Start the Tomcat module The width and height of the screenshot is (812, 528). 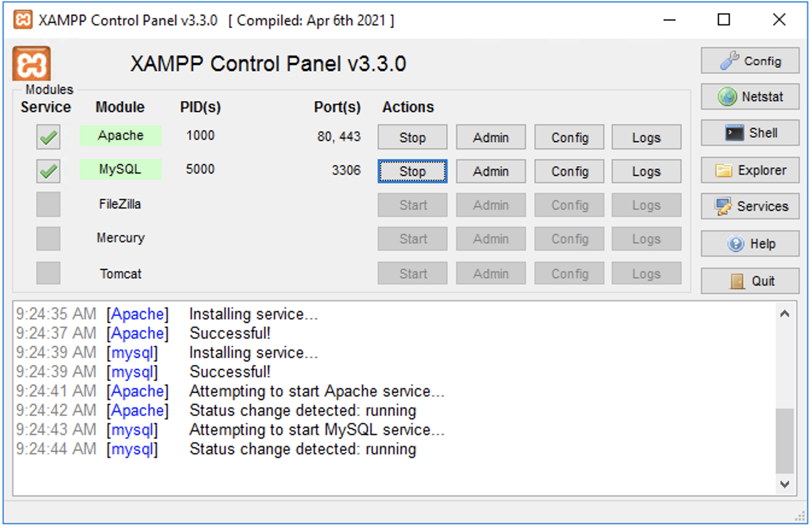tap(413, 273)
